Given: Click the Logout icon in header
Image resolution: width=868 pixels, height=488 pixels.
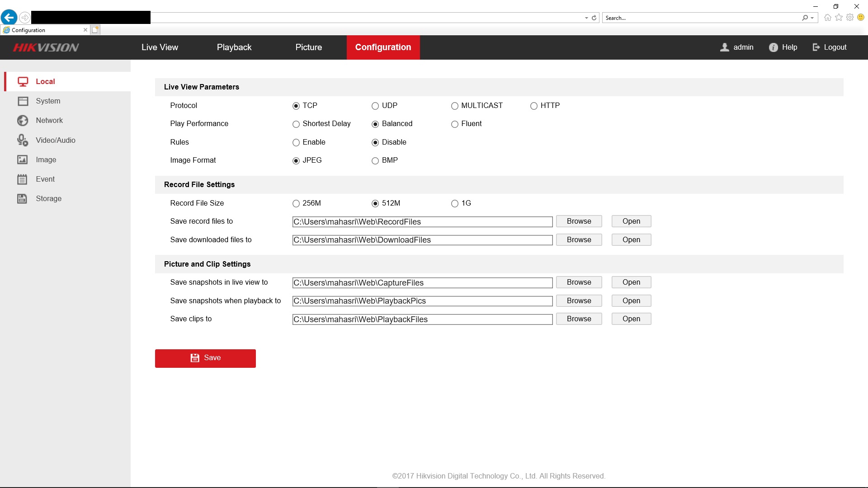Looking at the screenshot, I should (x=816, y=47).
